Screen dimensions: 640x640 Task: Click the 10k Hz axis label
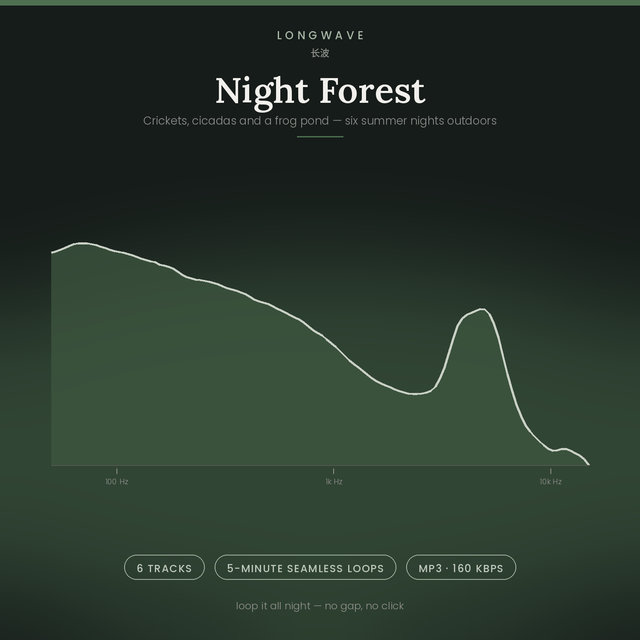[x=551, y=482]
